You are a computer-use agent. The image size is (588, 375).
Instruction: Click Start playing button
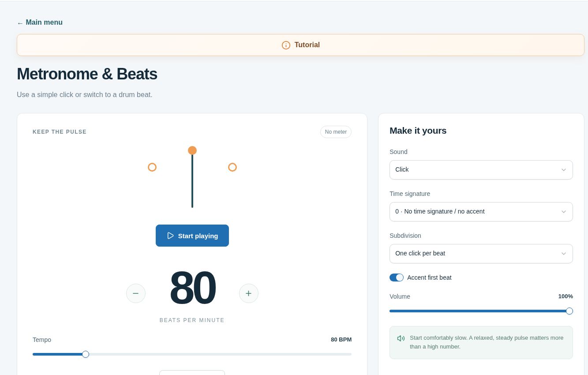tap(192, 236)
